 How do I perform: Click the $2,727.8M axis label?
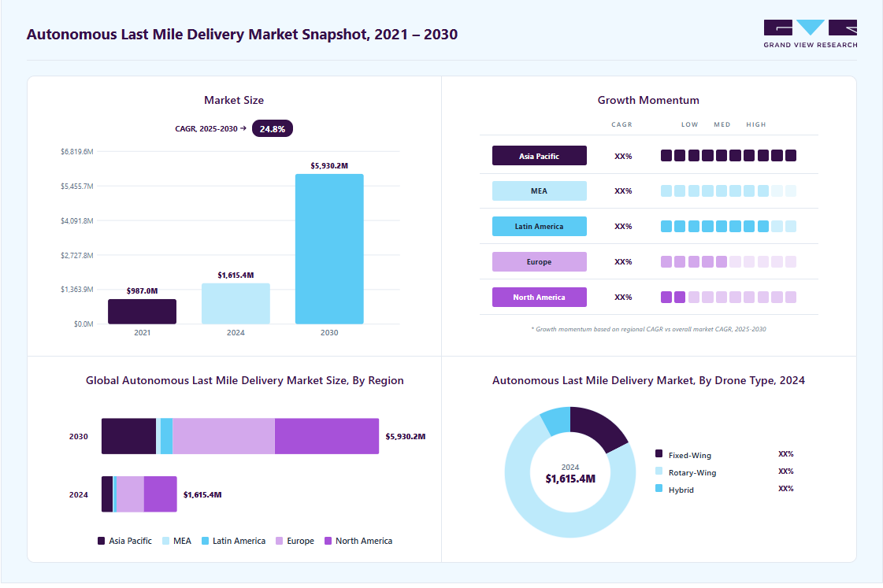pos(77,256)
